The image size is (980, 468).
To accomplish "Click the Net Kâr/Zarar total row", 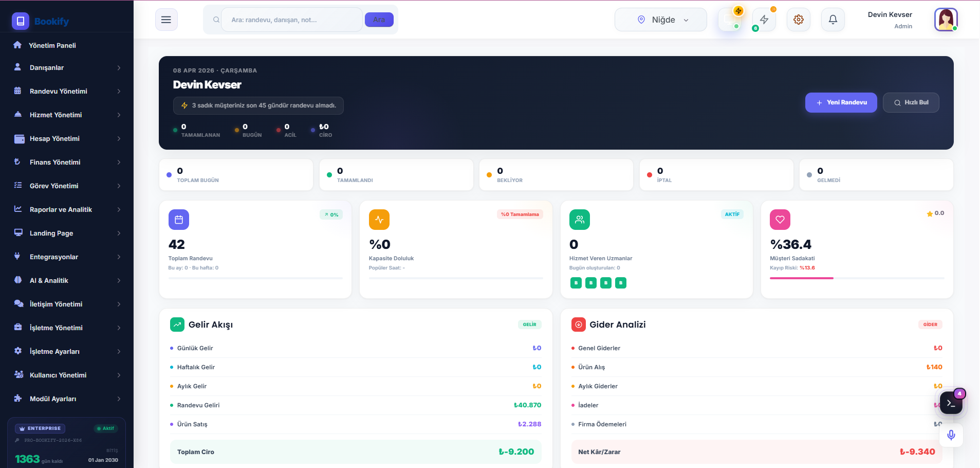I will [756, 452].
